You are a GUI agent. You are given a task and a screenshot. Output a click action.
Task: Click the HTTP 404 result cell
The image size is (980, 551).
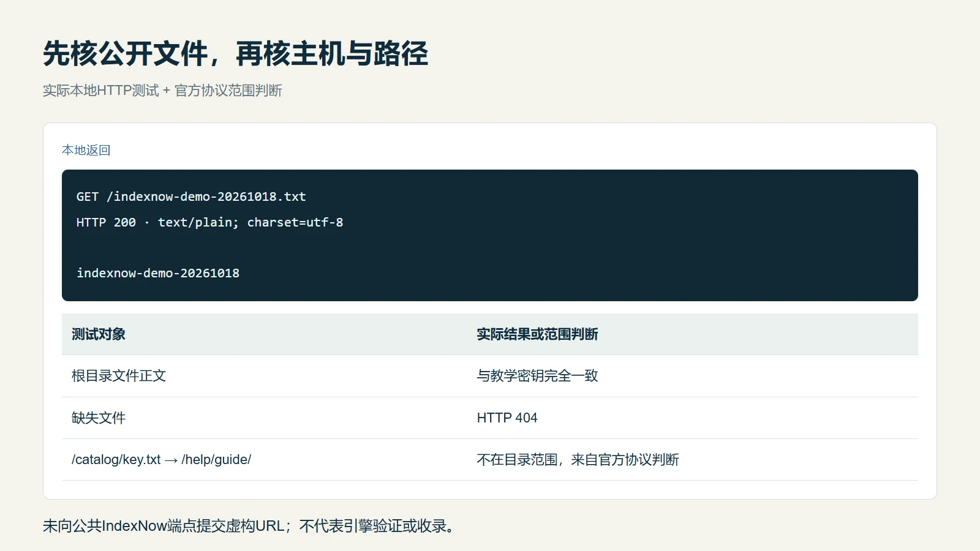pyautogui.click(x=693, y=418)
